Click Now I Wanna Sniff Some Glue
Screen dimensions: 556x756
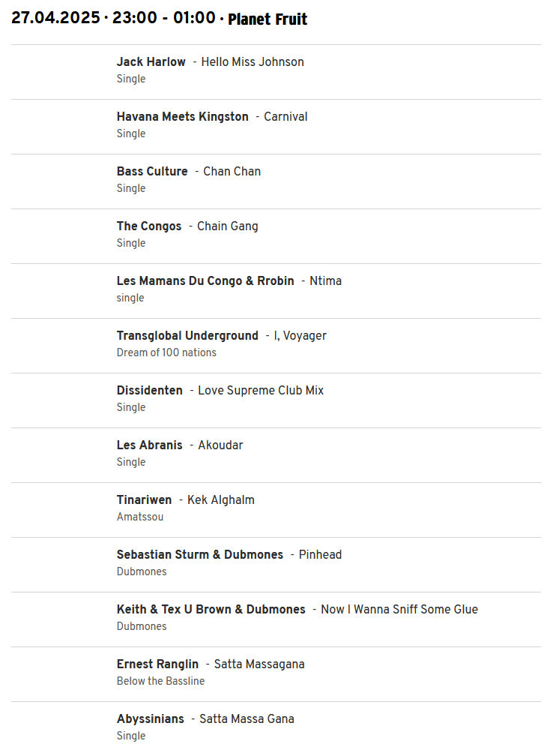click(x=399, y=610)
